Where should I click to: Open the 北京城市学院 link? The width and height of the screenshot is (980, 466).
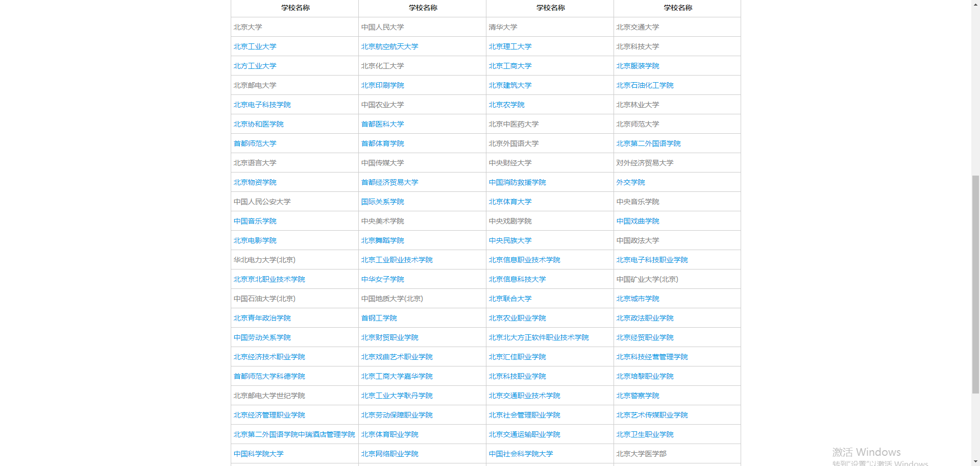point(638,299)
